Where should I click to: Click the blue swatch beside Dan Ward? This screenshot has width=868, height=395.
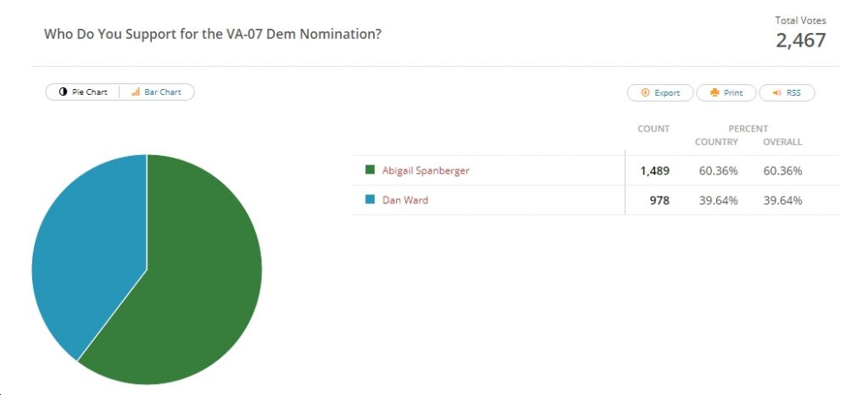(370, 199)
